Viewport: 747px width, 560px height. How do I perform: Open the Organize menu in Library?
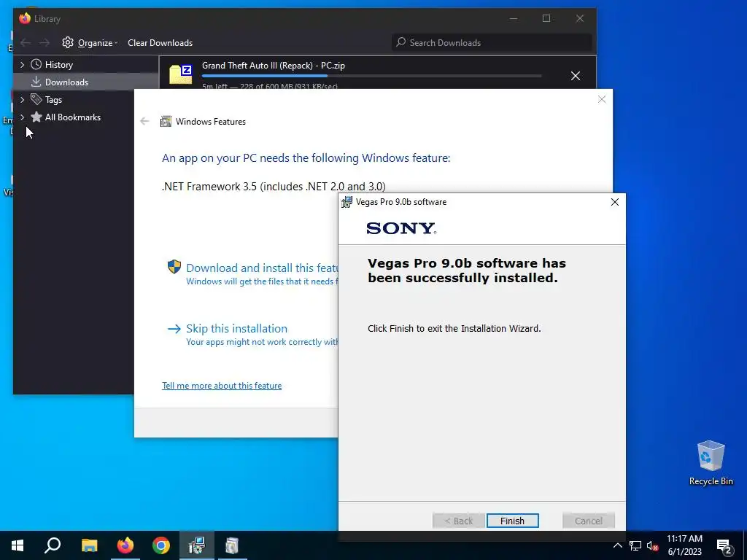(98, 43)
